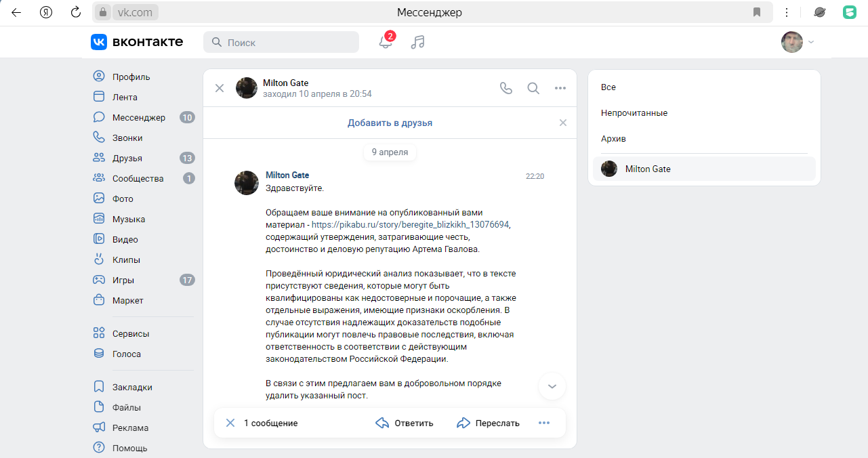This screenshot has height=458, width=868.
Task: Click the sender avatar beside the message
Action: click(x=247, y=183)
